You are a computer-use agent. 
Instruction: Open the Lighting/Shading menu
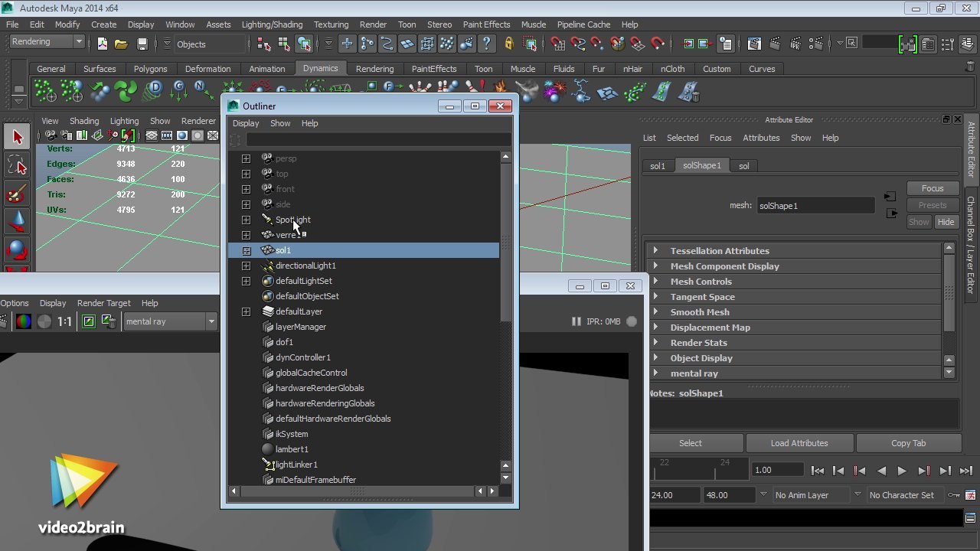[x=272, y=24]
